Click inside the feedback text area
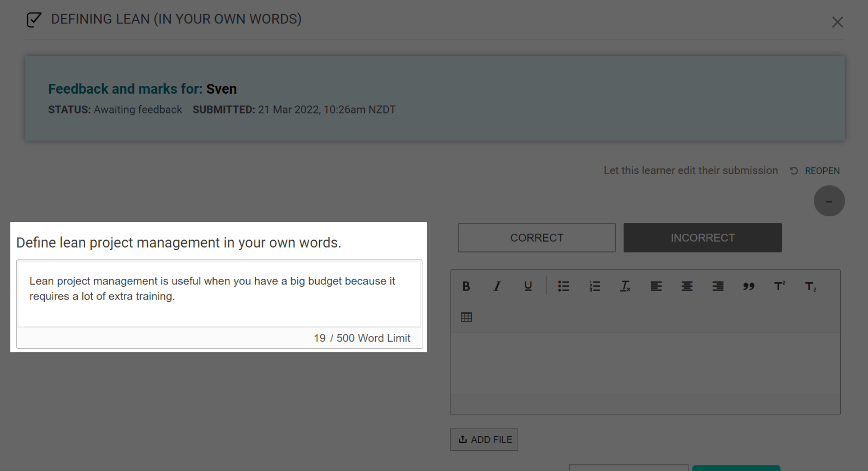 (645, 363)
